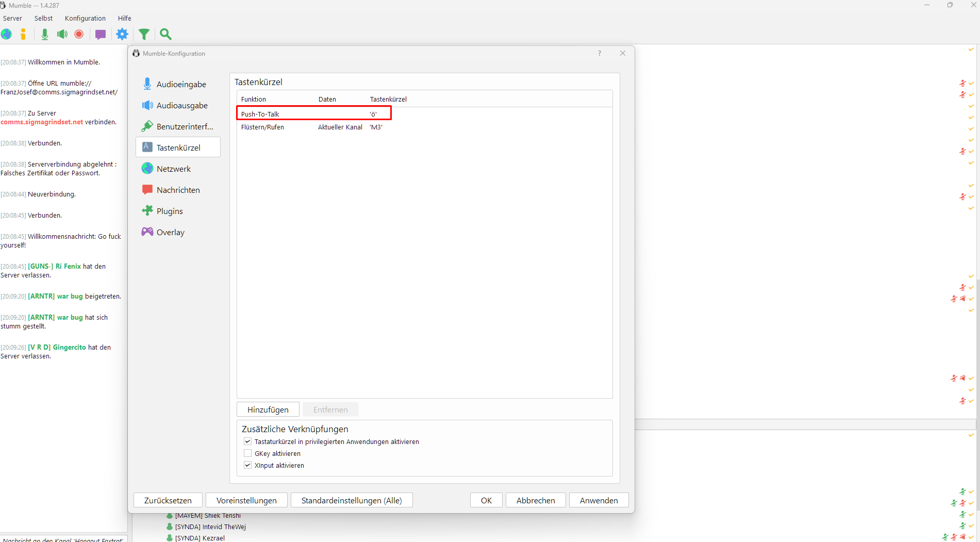The image size is (980, 542).
Task: Click comms.sigmagrindset.net link in log
Action: tap(42, 122)
